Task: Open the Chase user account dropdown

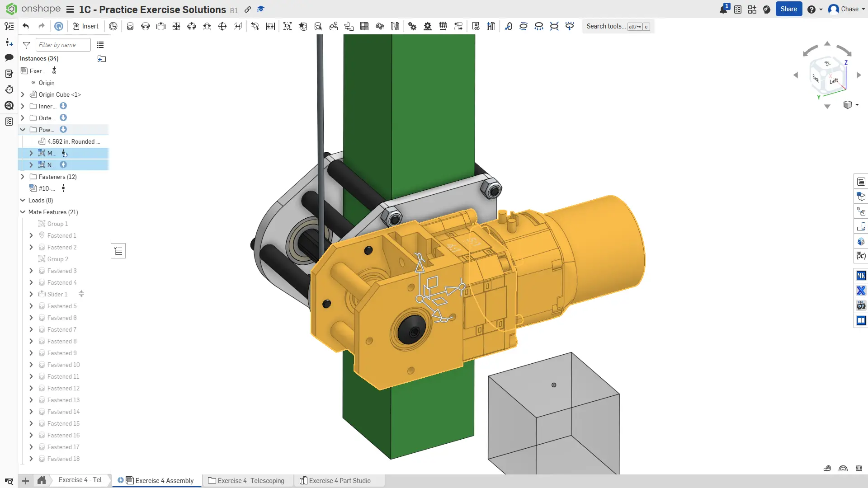Action: tap(847, 9)
